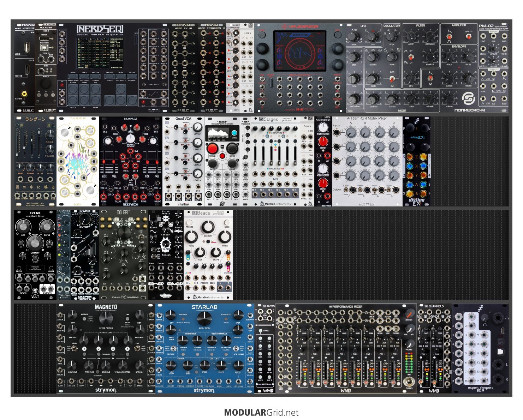Hit the COPY button on NerdSEQ
The height and width of the screenshot is (420, 523).
tap(84, 77)
